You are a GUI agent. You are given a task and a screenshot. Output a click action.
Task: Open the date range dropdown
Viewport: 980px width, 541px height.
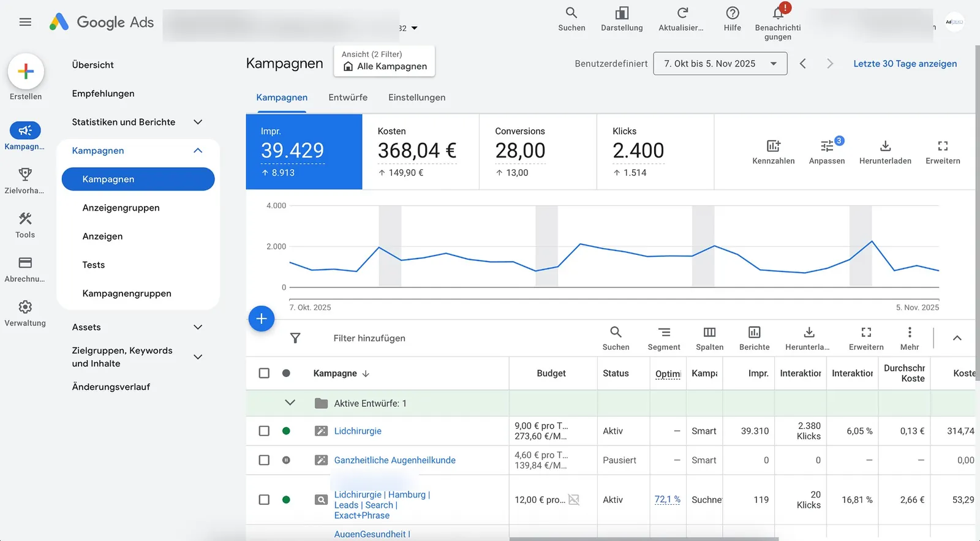click(720, 64)
